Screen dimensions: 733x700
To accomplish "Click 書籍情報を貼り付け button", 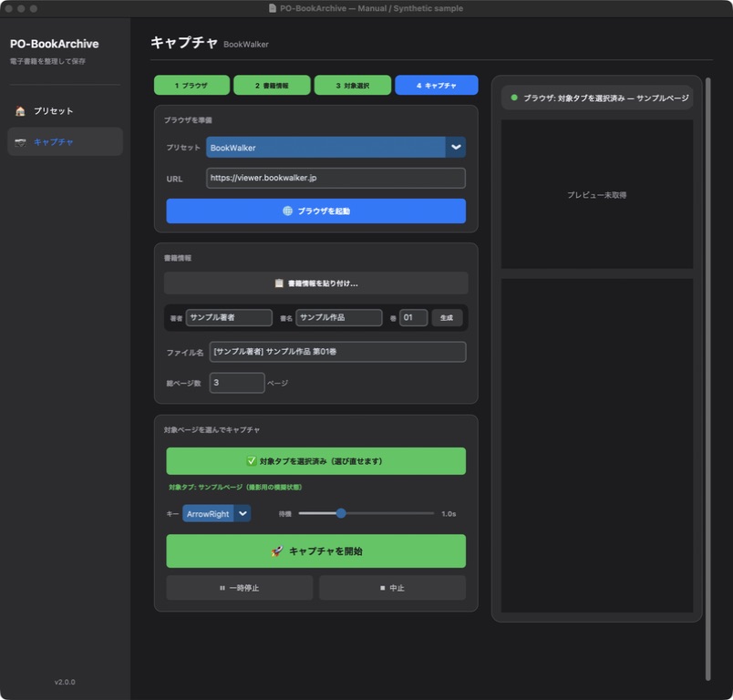I will coord(316,283).
